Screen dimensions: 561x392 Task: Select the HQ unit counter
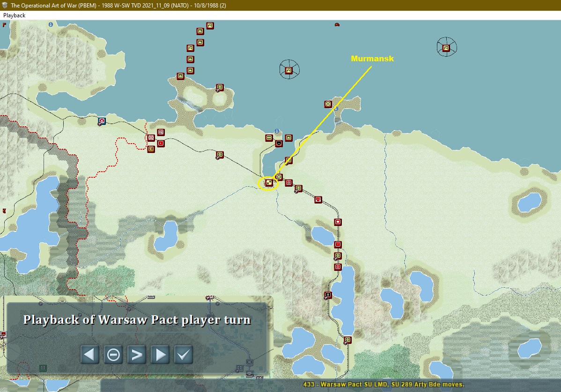pos(161,132)
